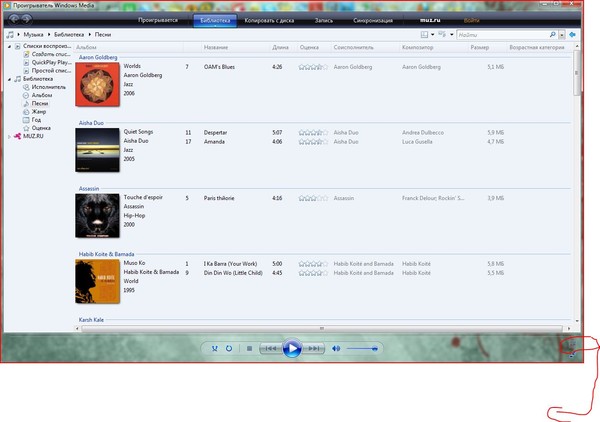Sort by the Название column header
The width and height of the screenshot is (600, 422).
(x=216, y=47)
